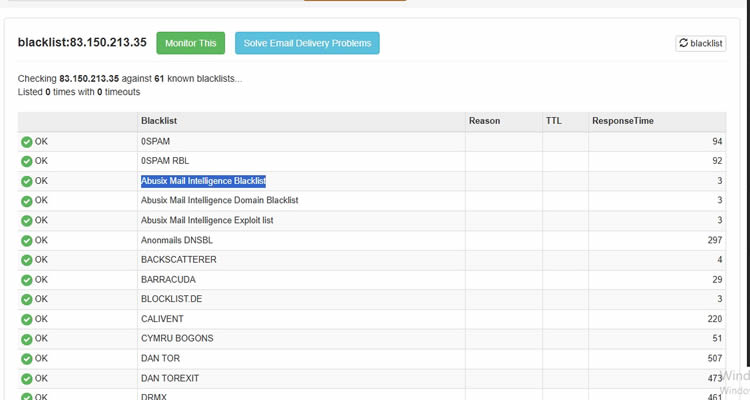Click Abusix Mail Intelligence Exploit list entry
Image resolution: width=750 pixels, height=400 pixels.
[207, 220]
